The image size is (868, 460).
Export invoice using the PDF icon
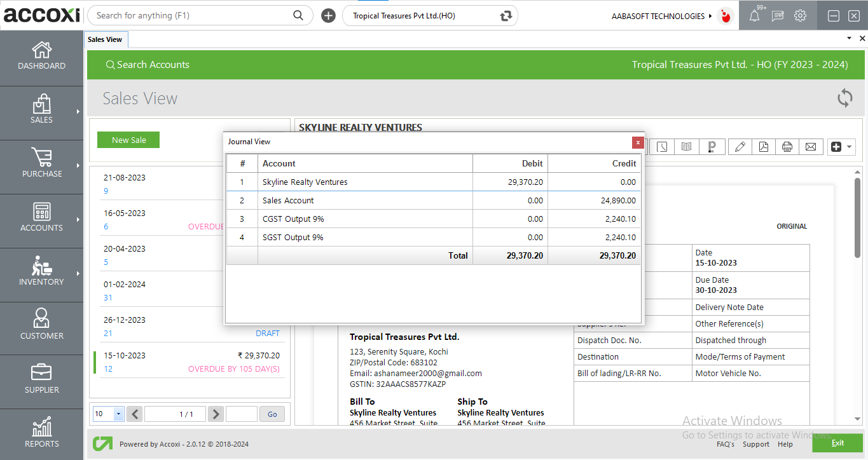(763, 147)
